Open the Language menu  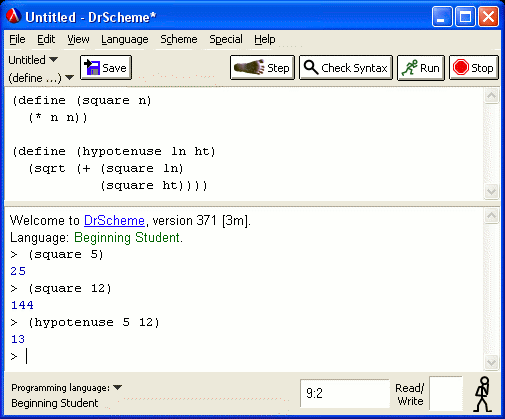point(125,39)
